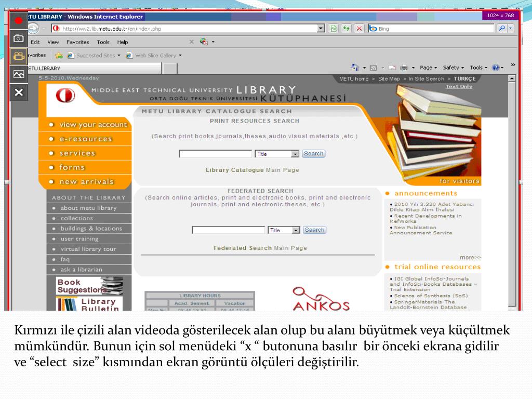This screenshot has width=532, height=399.
Task: Switch language with TÜRKÇE link
Action: [464, 79]
